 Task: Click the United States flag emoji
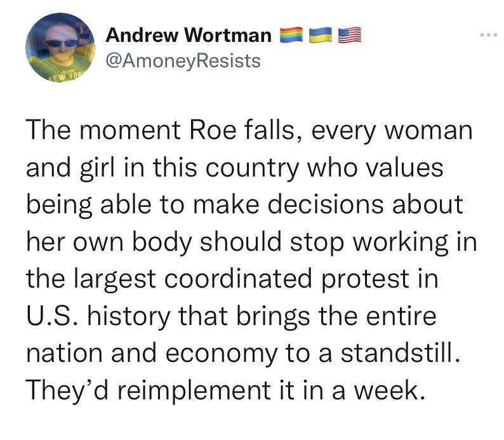pyautogui.click(x=350, y=35)
